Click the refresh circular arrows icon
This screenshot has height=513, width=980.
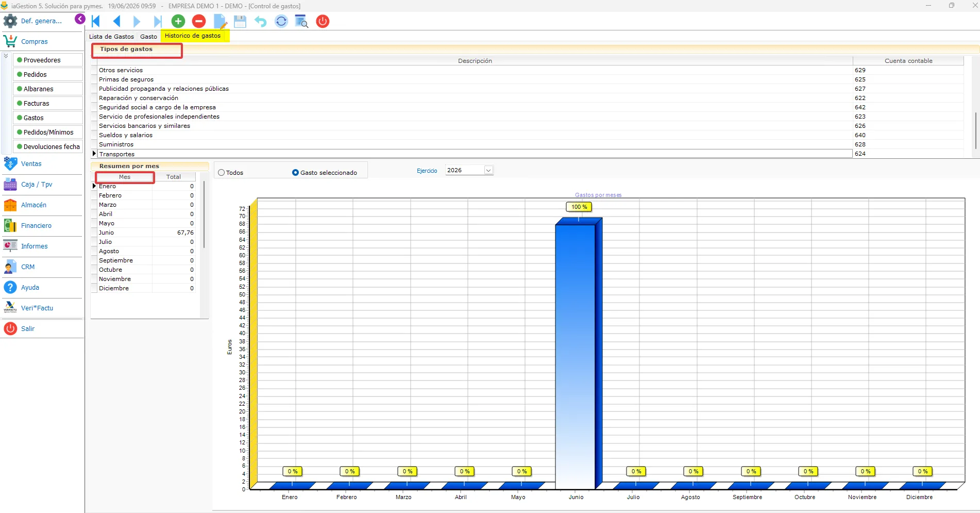(281, 21)
